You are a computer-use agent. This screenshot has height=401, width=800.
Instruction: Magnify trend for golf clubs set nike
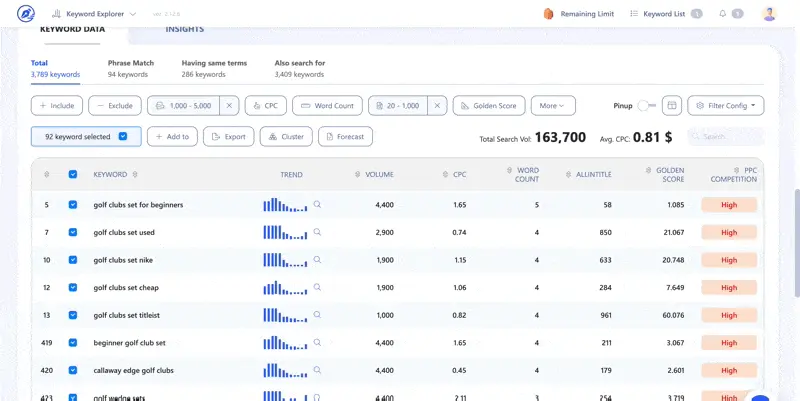[317, 259]
